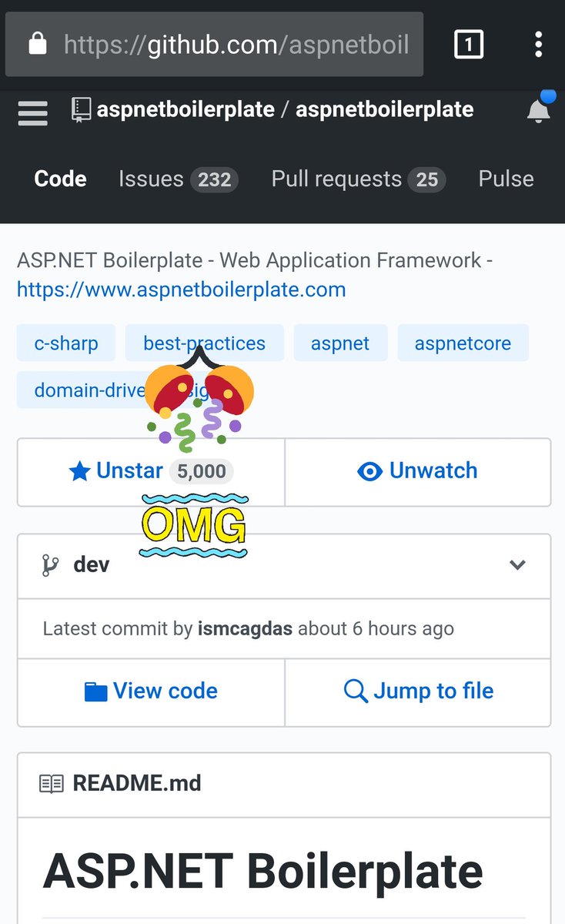This screenshot has height=924, width=565.
Task: Tap the ASP.NET Boilerplate README heading
Action: 262,871
